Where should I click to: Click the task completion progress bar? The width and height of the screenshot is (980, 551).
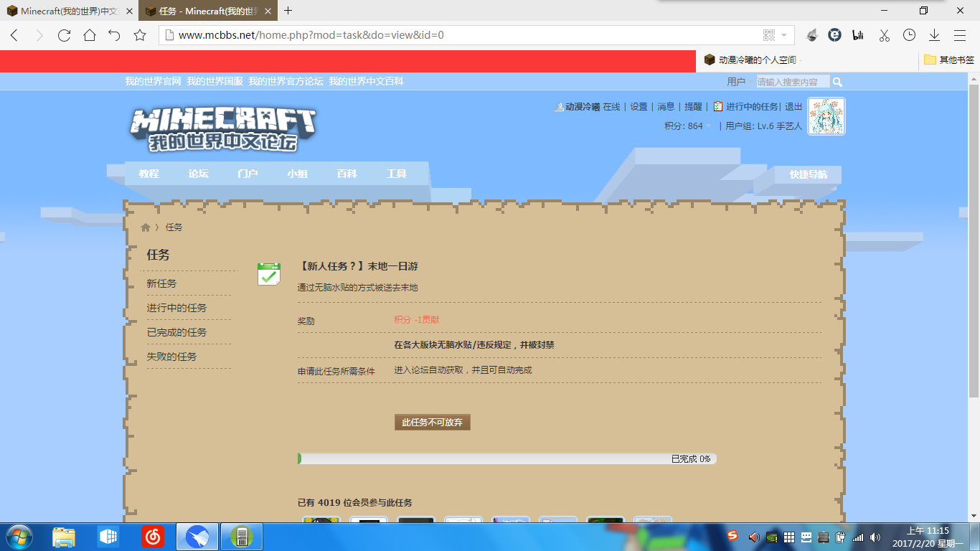(x=507, y=458)
